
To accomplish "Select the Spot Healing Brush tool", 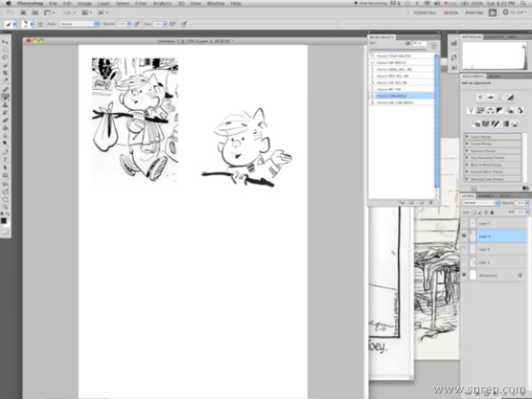I will point(5,89).
